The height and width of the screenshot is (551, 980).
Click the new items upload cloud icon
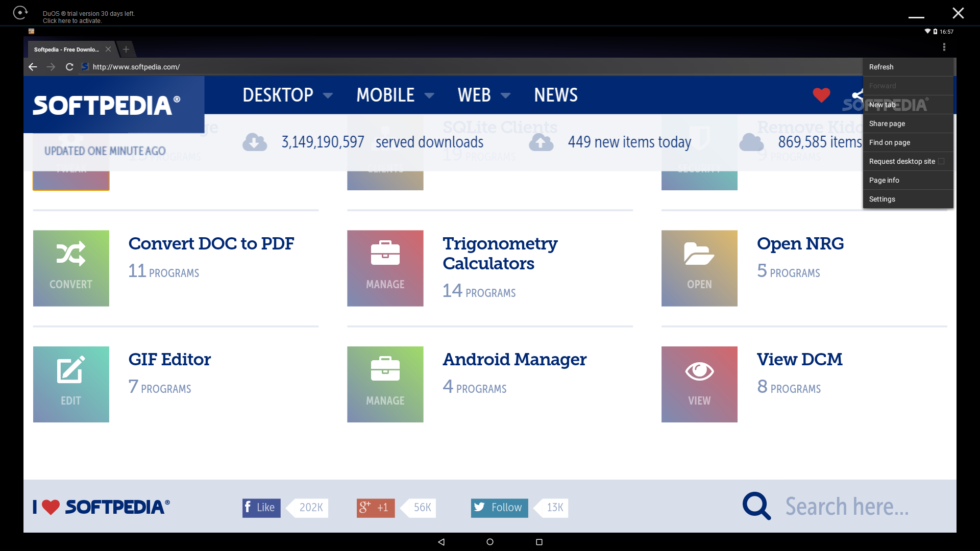point(541,142)
